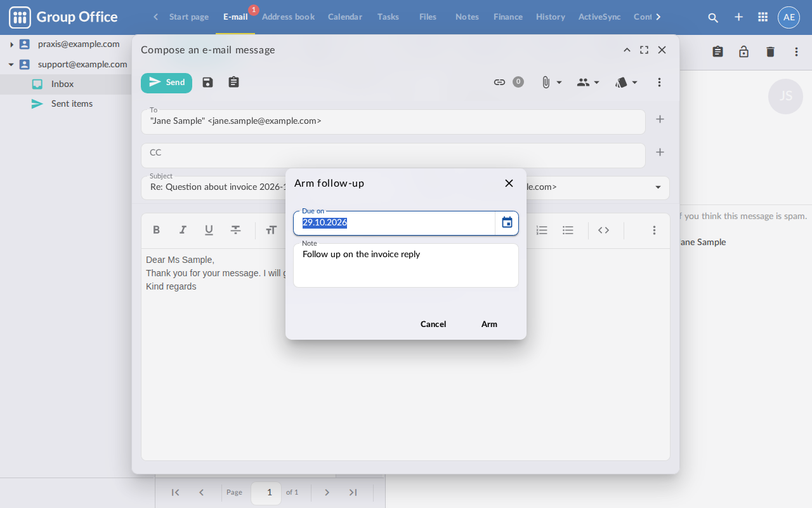The width and height of the screenshot is (812, 508).
Task: Switch to the Address book tab
Action: click(x=288, y=17)
